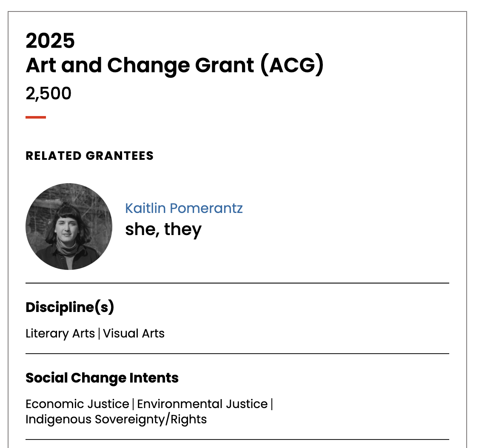479x448 pixels.
Task: Select Indigenous Sovereignty/Rights intent tag
Action: [x=116, y=420]
